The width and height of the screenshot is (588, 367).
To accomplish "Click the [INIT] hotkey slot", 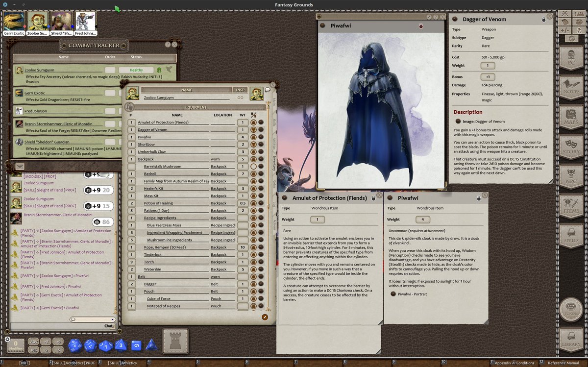I will 24,363.
